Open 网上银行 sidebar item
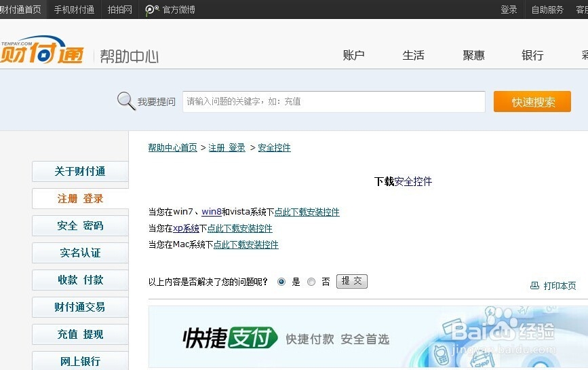The width and height of the screenshot is (588, 370). pyautogui.click(x=80, y=360)
